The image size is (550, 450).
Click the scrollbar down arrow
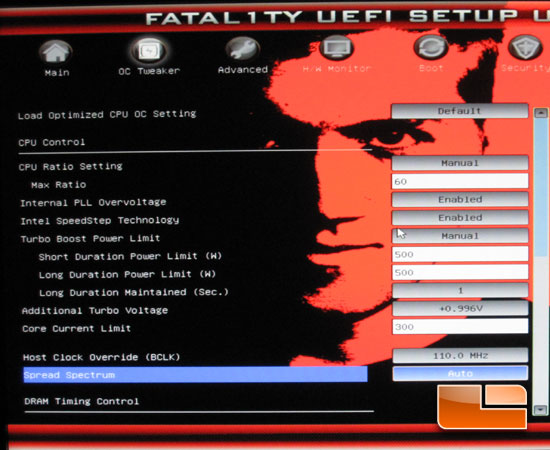pos(541,410)
